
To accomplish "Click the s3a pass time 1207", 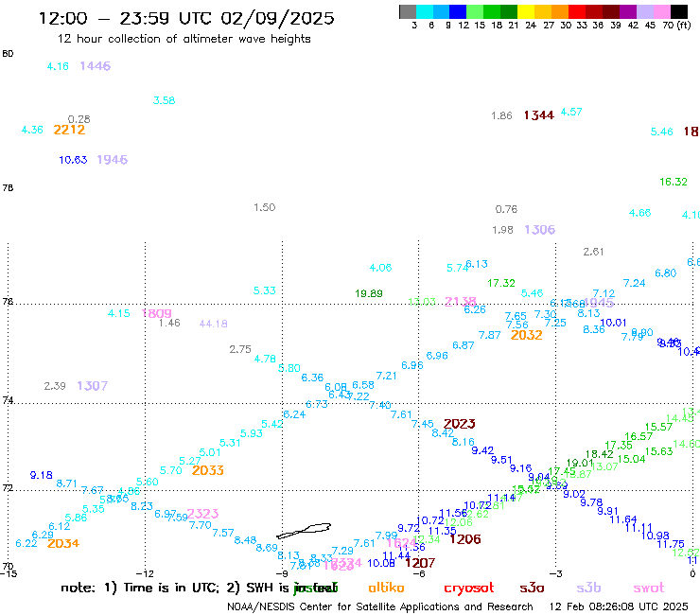I will click(420, 563).
